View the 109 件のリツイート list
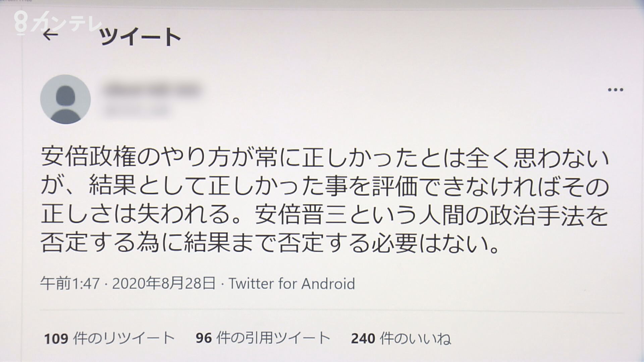 [109, 338]
